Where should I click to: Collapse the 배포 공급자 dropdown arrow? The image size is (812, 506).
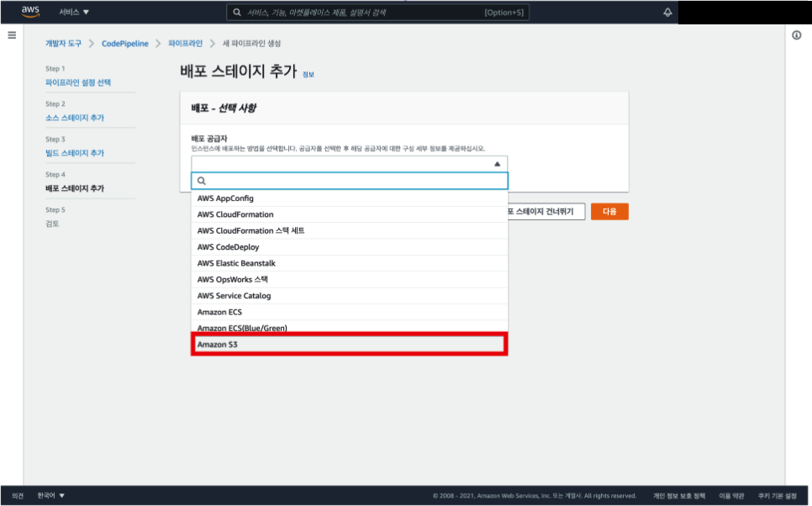[497, 164]
